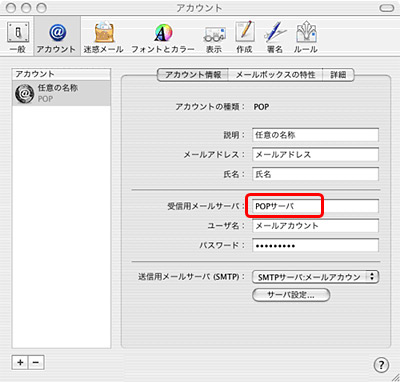Switch to the 詳細 tab
This screenshot has width=400, height=382.
(338, 75)
